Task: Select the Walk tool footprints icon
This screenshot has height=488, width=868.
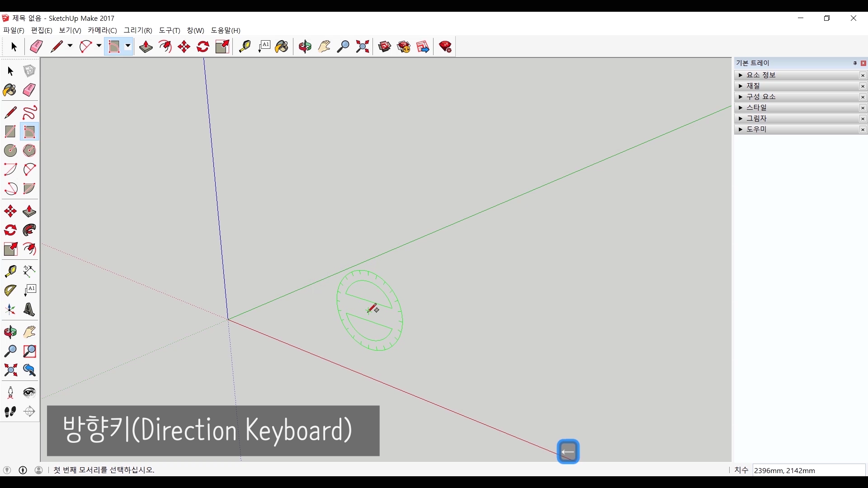Action: [10, 411]
